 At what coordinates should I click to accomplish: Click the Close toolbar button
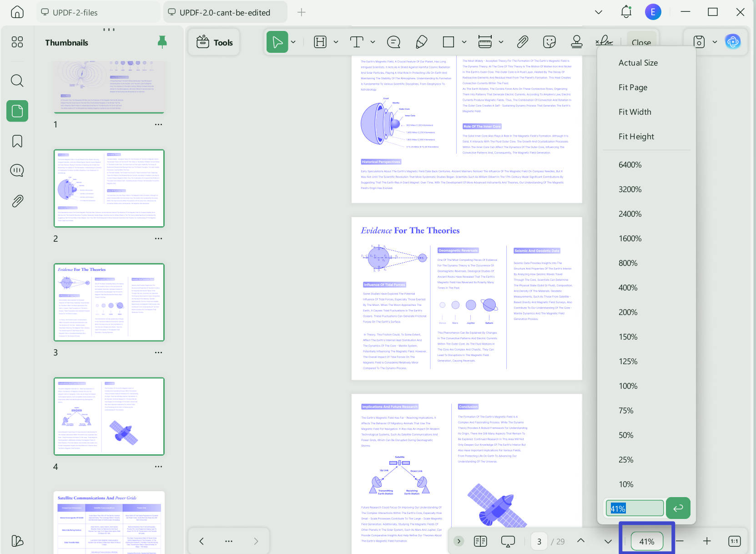coord(641,42)
